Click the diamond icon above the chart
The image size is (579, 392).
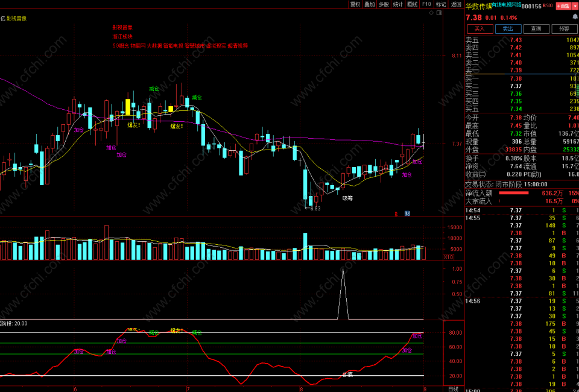[431, 13]
